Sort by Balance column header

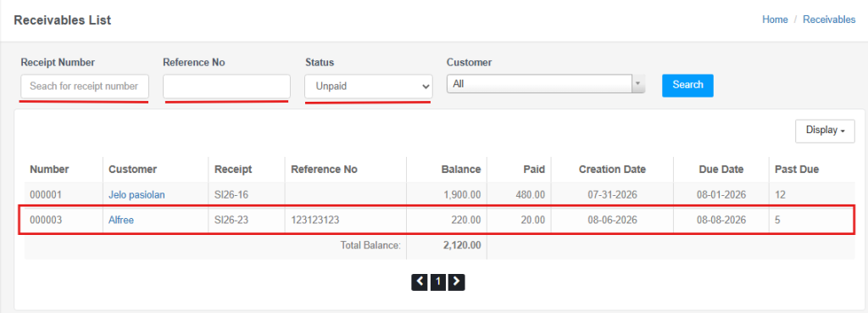point(460,170)
